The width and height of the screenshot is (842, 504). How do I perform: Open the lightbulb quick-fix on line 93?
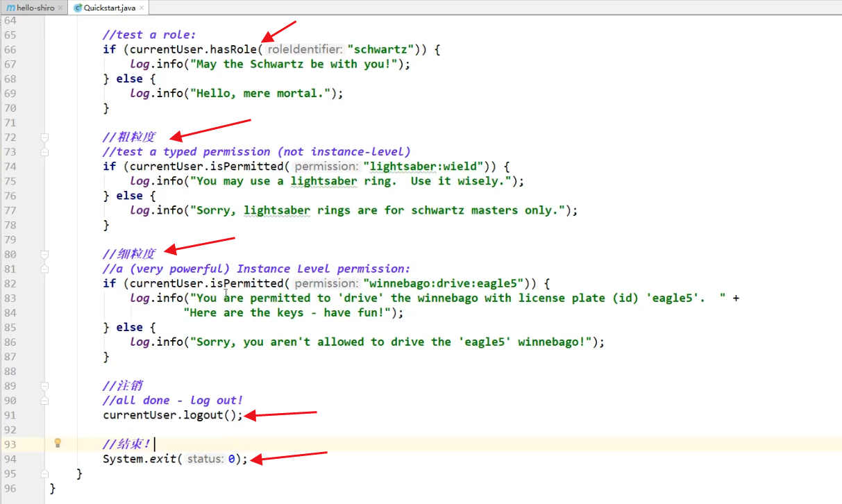58,443
